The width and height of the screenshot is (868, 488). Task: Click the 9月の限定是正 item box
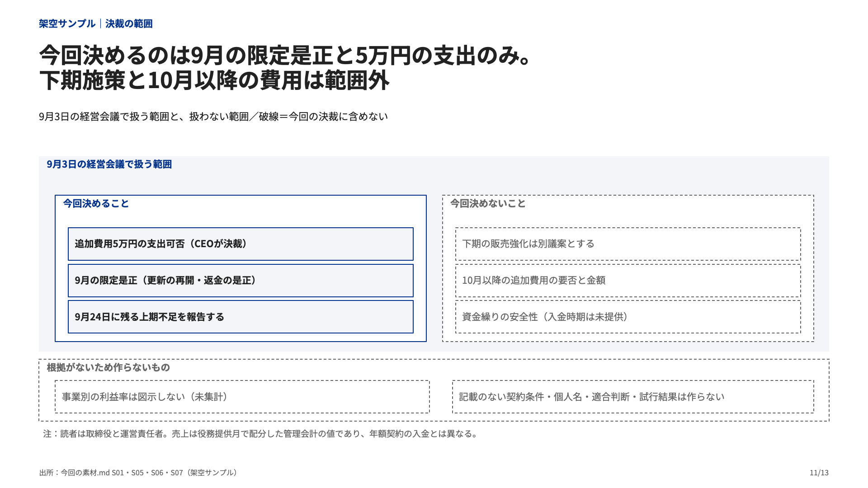241,281
